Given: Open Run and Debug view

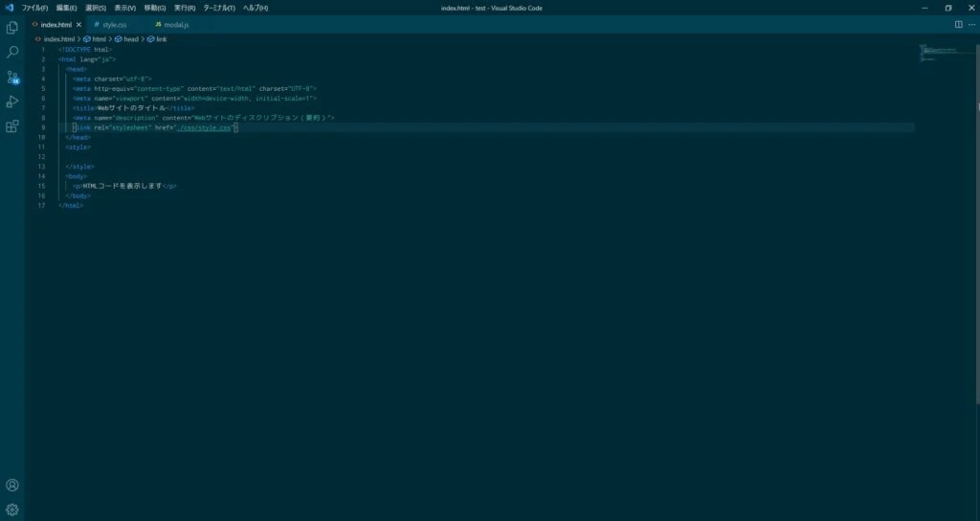Looking at the screenshot, I should click(x=11, y=102).
